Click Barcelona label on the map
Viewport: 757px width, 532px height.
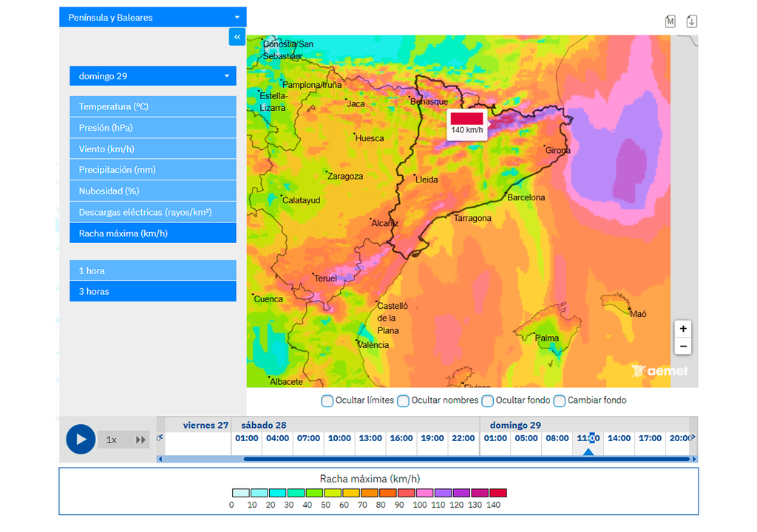click(526, 197)
